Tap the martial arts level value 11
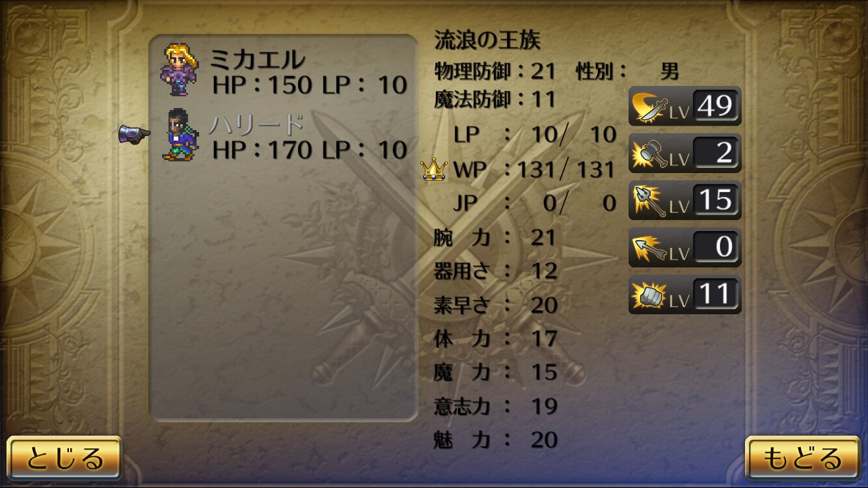This screenshot has height=488, width=868. 715,294
